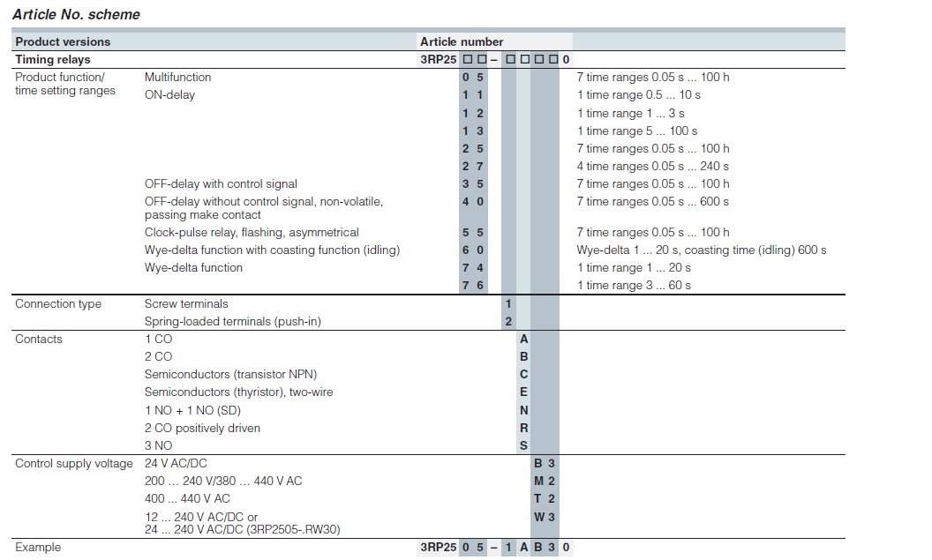
Task: Click the "Timing relays" row label
Action: [x=53, y=59]
